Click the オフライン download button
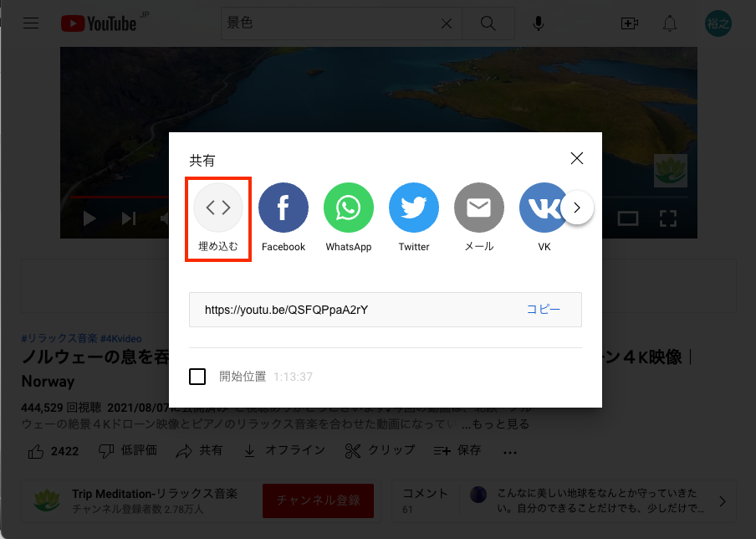 click(x=284, y=450)
